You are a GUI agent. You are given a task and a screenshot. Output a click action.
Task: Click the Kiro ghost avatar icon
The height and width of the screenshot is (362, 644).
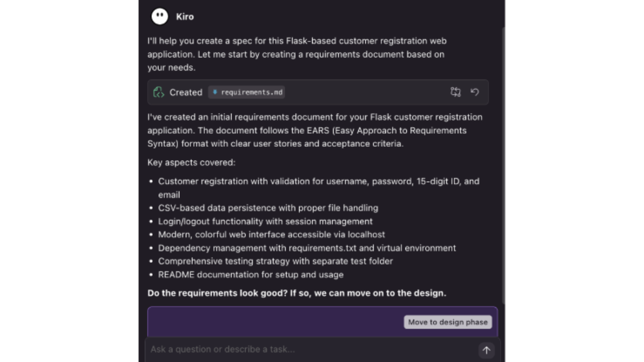[160, 16]
